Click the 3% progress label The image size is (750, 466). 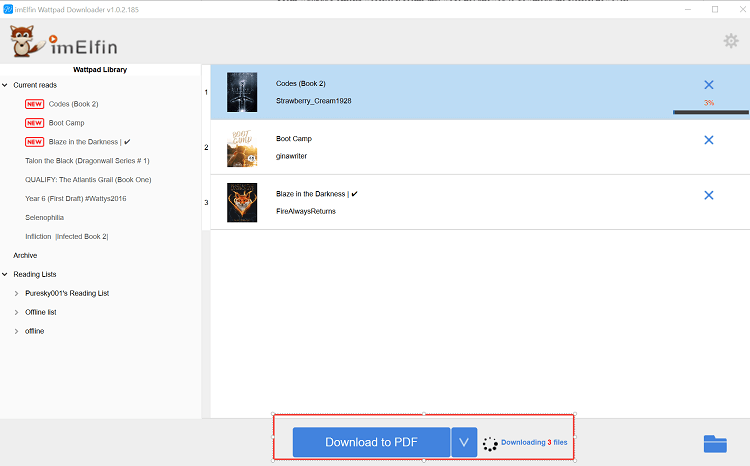709,102
